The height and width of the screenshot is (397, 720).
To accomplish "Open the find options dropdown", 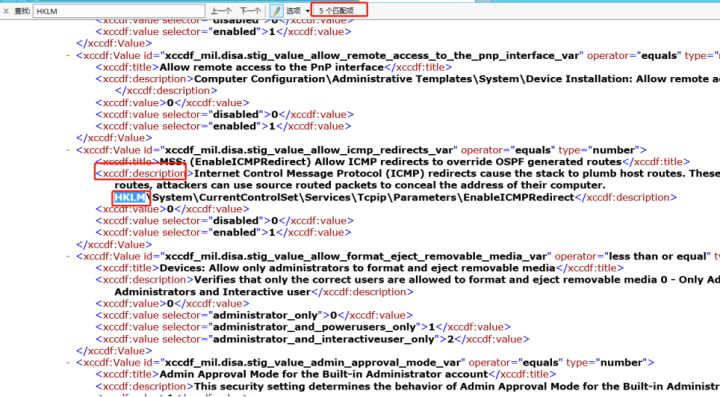I will click(x=298, y=11).
